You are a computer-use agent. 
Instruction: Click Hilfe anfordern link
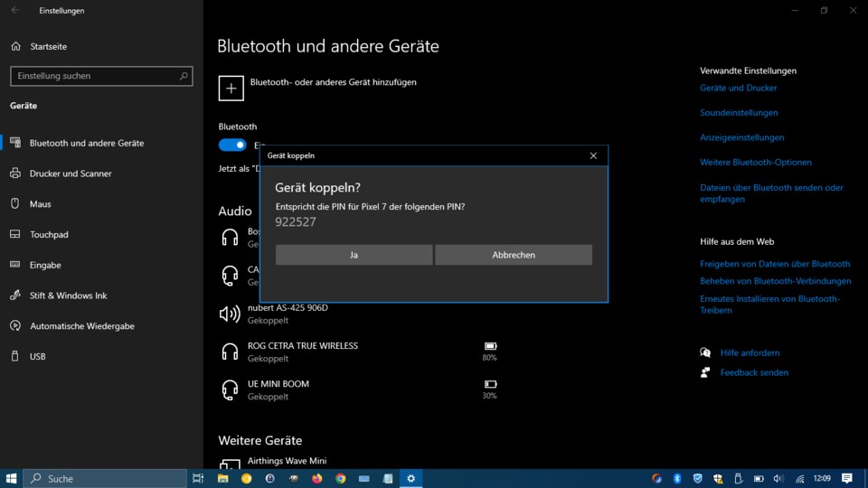[750, 353]
